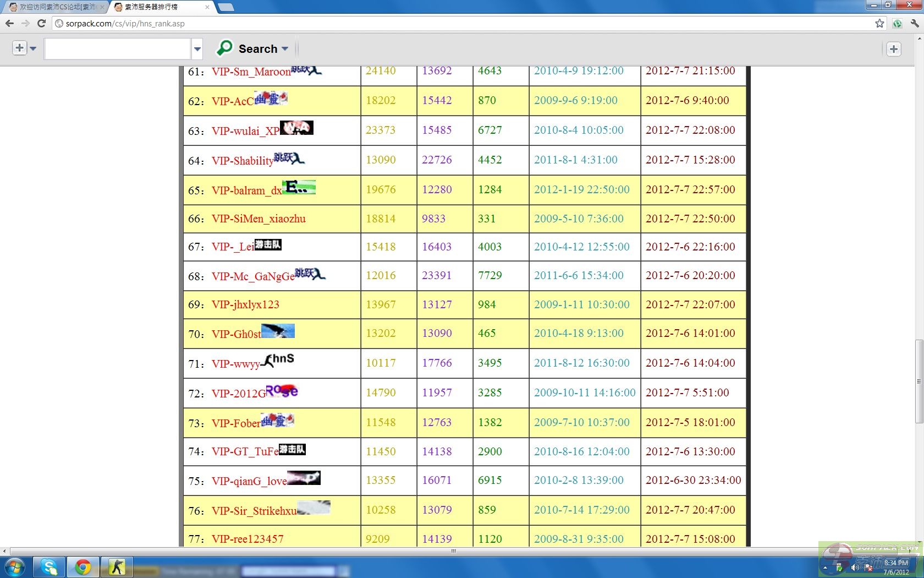Image resolution: width=924 pixels, height=578 pixels.
Task: Open the Search button dropdown arrow
Action: [x=285, y=49]
